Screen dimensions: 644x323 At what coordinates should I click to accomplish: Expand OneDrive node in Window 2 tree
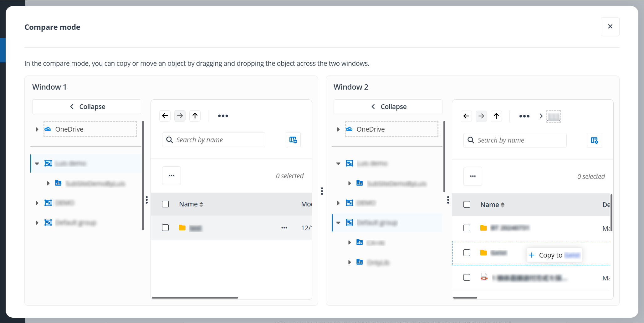click(x=338, y=129)
